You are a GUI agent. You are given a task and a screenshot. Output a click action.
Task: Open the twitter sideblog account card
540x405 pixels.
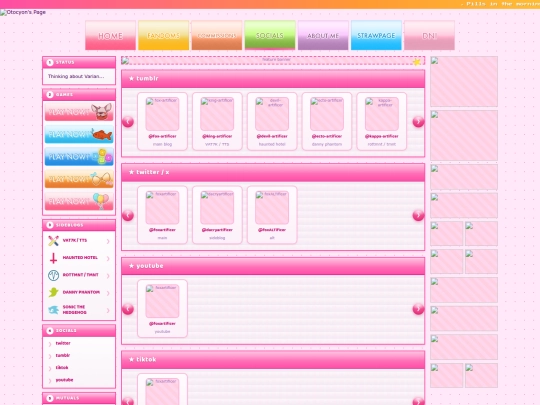click(x=217, y=215)
